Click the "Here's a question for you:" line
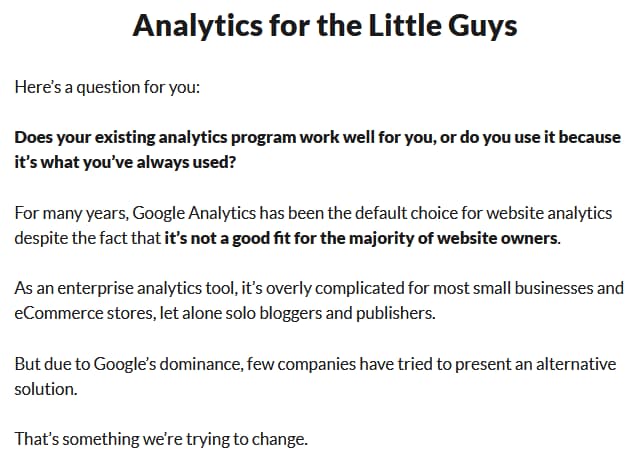The width and height of the screenshot is (635, 465). point(107,87)
